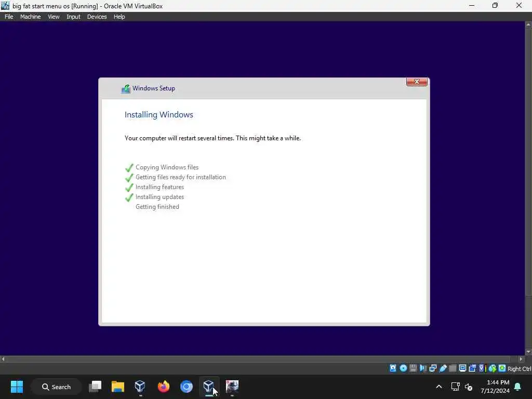Click the USB devices status icon
Image resolution: width=532 pixels, height=399 pixels.
(x=443, y=368)
